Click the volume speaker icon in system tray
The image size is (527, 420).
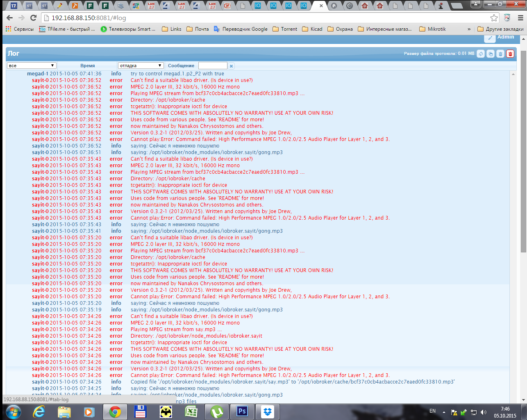pos(484,412)
